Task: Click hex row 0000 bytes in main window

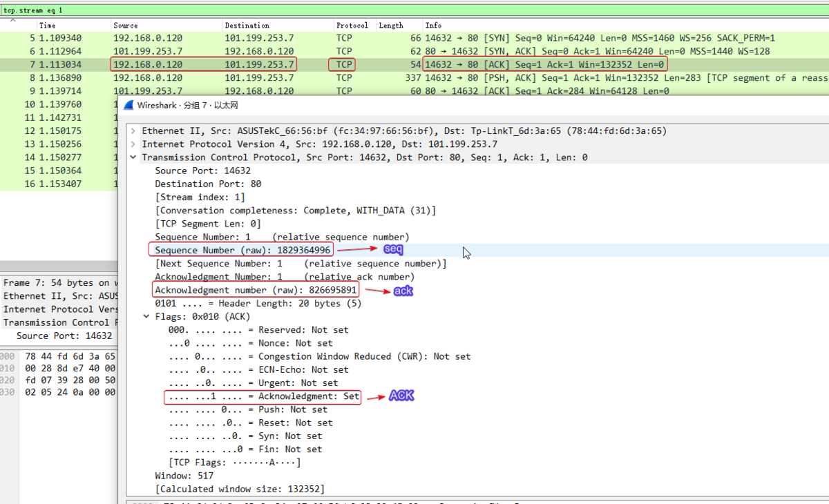Action: (x=70, y=356)
